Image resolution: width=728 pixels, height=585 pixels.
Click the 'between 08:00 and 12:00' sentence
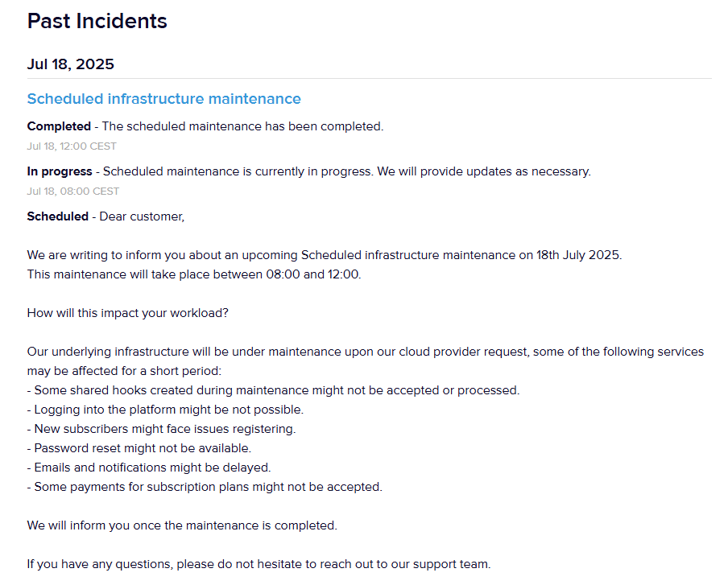194,274
